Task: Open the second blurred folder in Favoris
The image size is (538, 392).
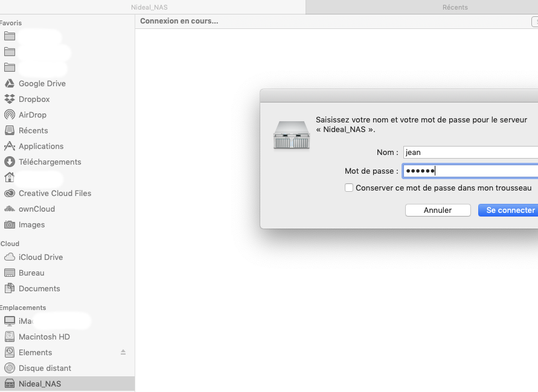Action: [9, 52]
